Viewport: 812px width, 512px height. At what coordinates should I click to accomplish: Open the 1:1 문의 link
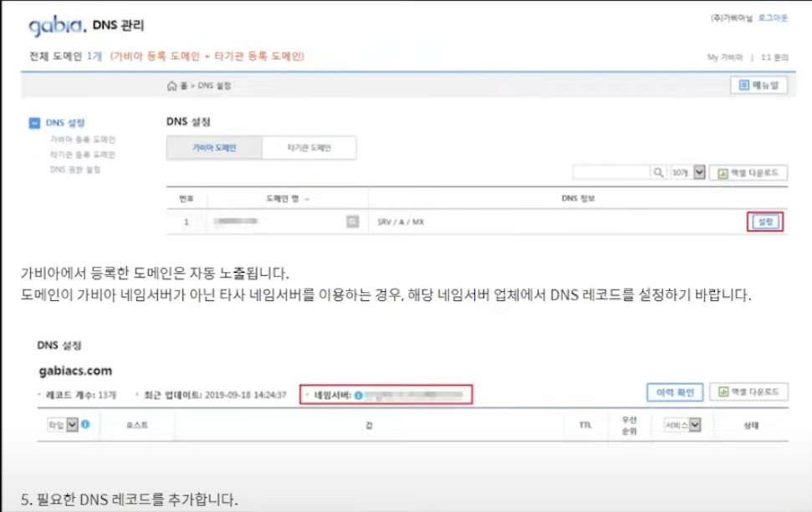[774, 57]
